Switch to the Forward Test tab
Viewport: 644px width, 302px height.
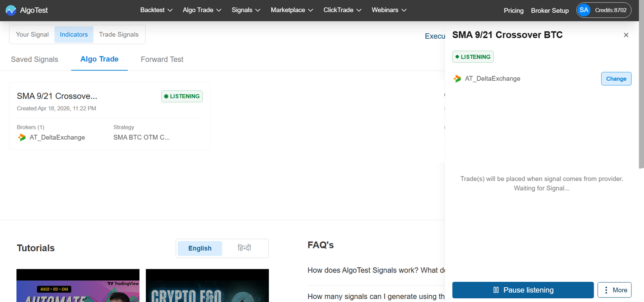tap(162, 59)
